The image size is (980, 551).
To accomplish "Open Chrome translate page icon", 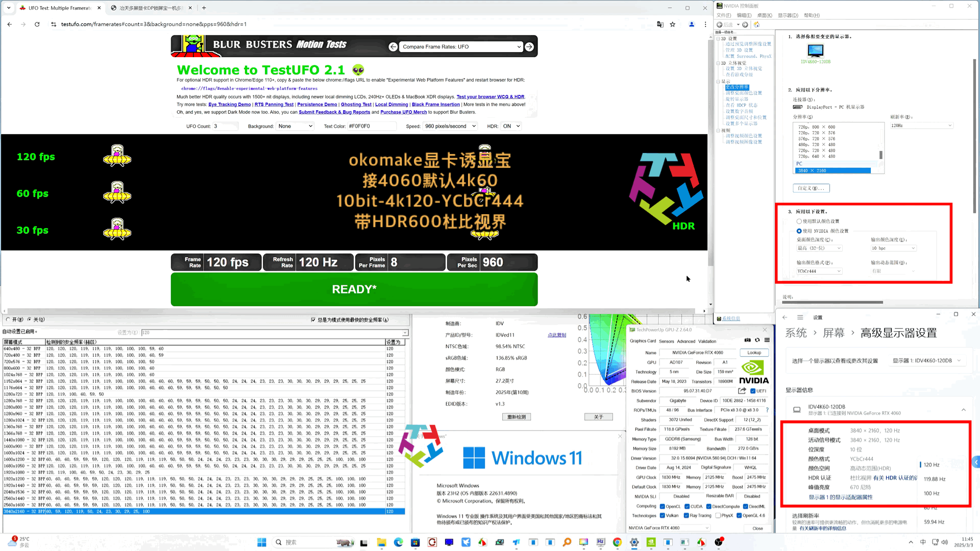I will [x=660, y=24].
